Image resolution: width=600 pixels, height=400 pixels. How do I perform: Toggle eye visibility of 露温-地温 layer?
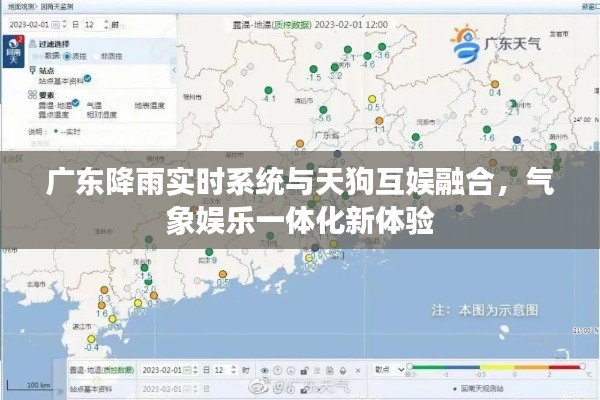[264, 371]
